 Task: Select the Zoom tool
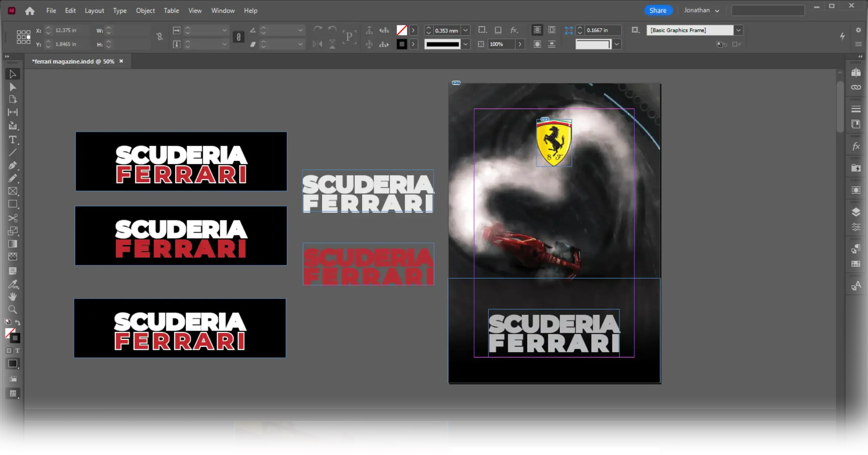(x=13, y=309)
